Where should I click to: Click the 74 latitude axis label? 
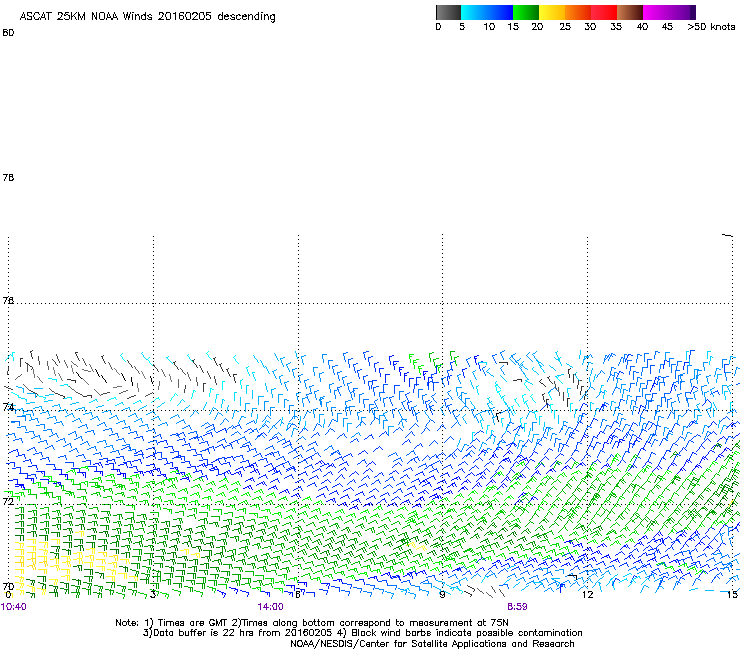tap(8, 407)
